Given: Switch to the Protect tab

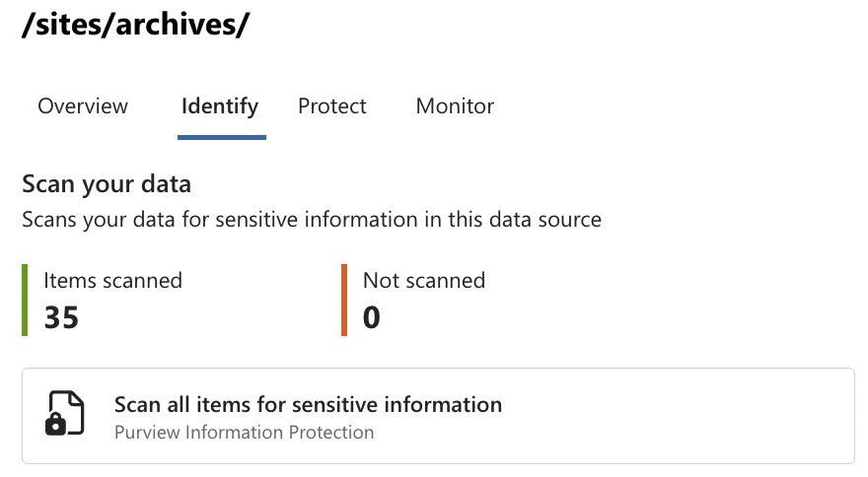Looking at the screenshot, I should pos(332,105).
